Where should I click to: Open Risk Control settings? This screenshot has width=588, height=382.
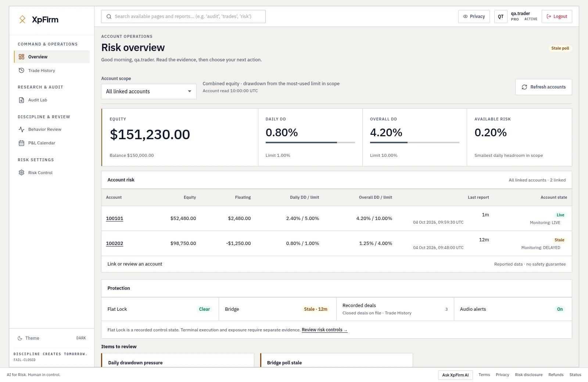point(52,173)
